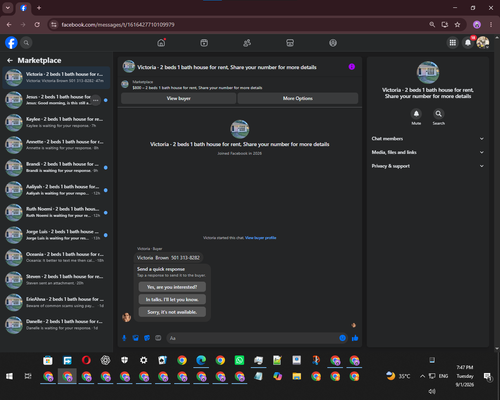Open the account profile picture menu
Viewport: 500px width, 400px height.
[483, 43]
